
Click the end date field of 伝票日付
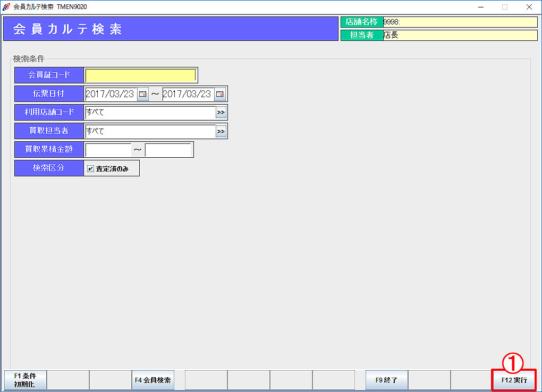tap(188, 94)
